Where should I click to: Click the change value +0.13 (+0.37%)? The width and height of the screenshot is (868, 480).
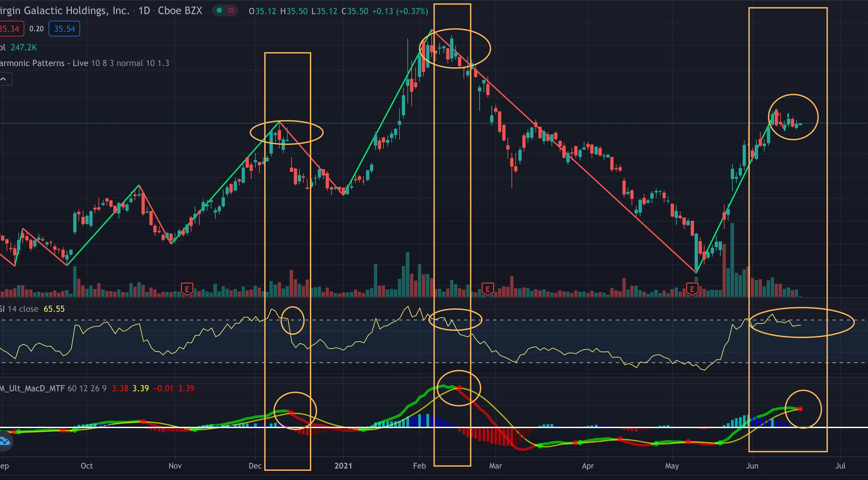pyautogui.click(x=400, y=11)
